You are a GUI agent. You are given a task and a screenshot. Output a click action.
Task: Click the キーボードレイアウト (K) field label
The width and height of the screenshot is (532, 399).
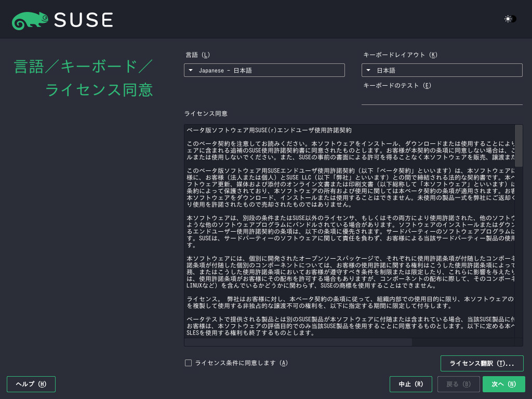tap(401, 55)
